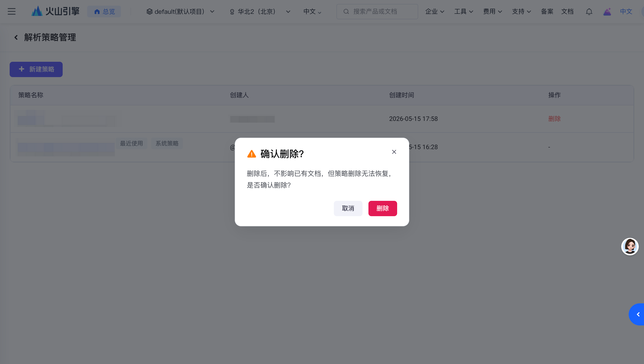This screenshot has height=364, width=644.
Task: Open the default(默认项目) project dropdown
Action: click(x=180, y=12)
